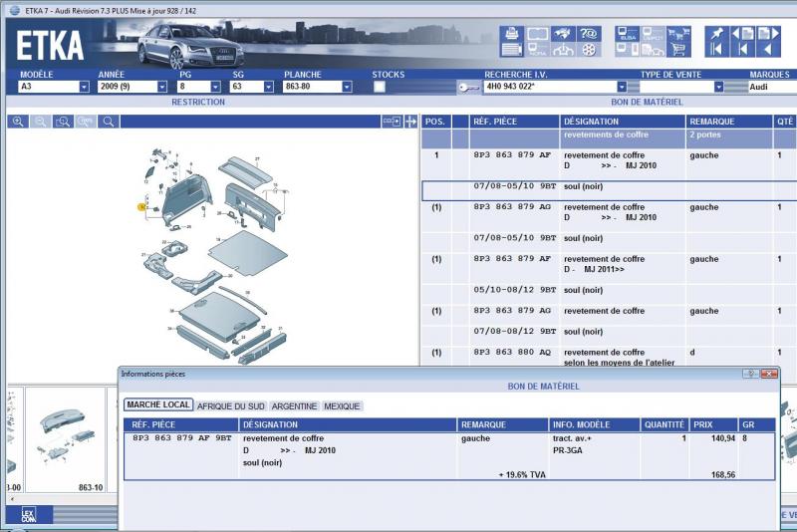Open the PG dropdown arrow

(215, 87)
